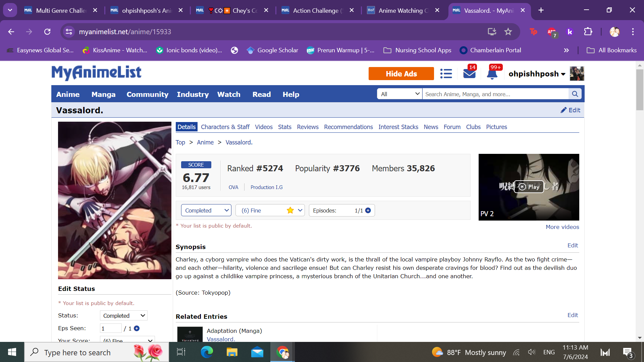The height and width of the screenshot is (362, 644).
Task: Open Chrome extensions puzzle icon
Action: [x=588, y=32]
